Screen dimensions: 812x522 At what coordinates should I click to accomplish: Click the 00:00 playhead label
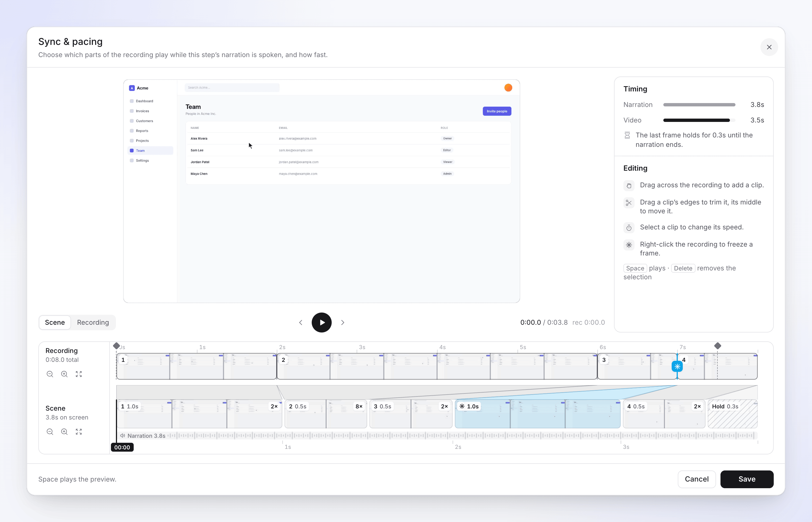pyautogui.click(x=122, y=447)
